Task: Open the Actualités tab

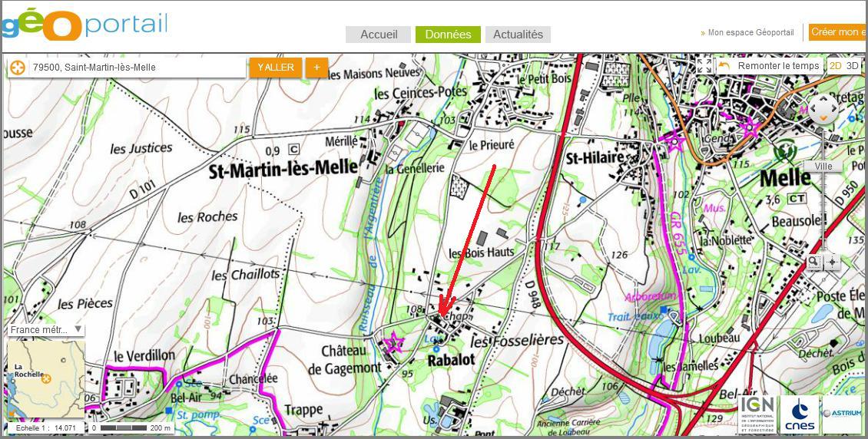Action: point(518,35)
